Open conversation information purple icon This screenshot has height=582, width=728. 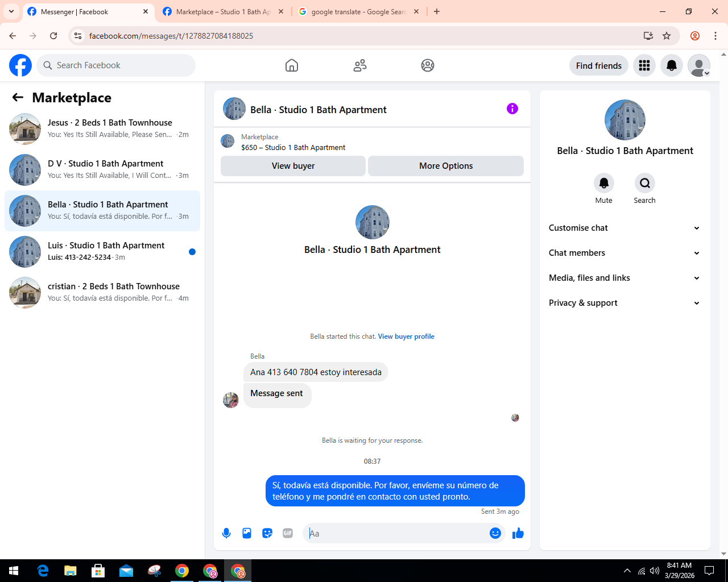point(512,109)
